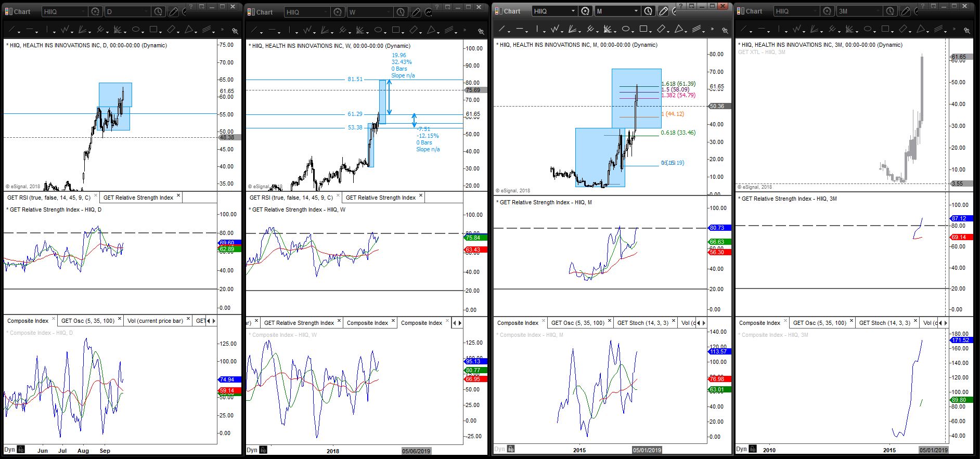
Task: Open symbol settings gear in weekly chart
Action: 338,12
